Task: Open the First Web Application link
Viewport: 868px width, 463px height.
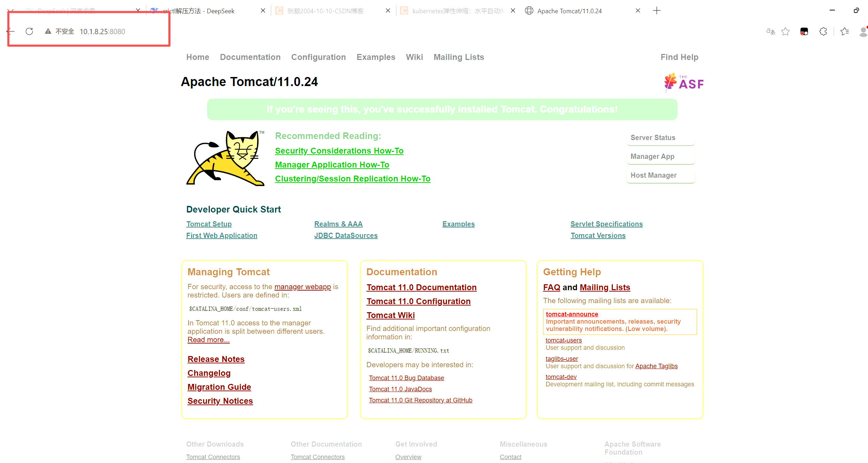Action: [222, 236]
